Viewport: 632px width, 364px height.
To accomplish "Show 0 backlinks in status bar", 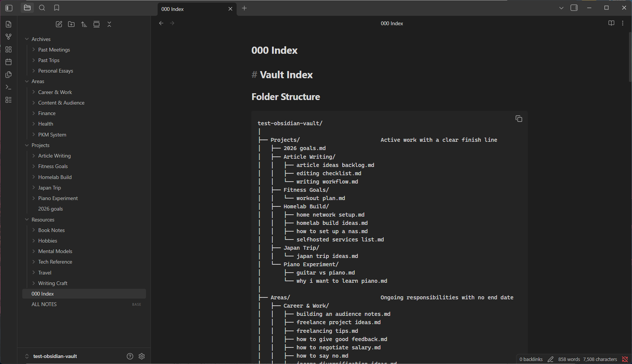I will click(531, 359).
